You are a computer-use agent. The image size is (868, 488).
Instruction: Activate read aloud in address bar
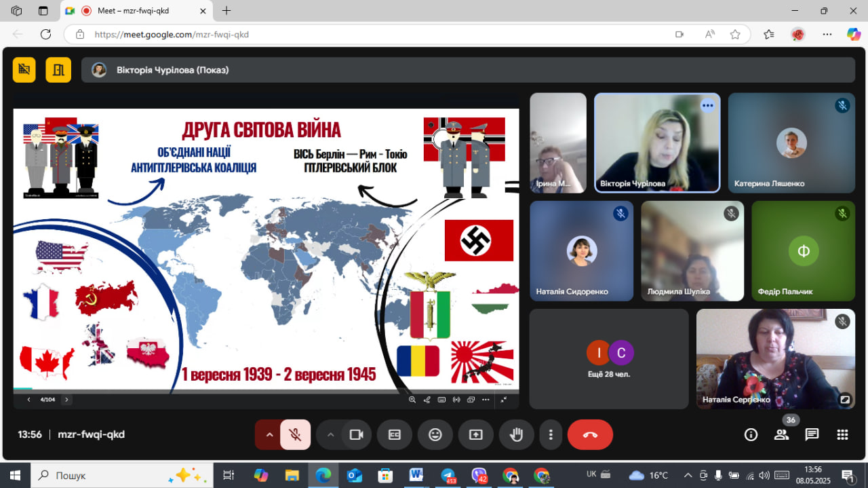pos(710,34)
